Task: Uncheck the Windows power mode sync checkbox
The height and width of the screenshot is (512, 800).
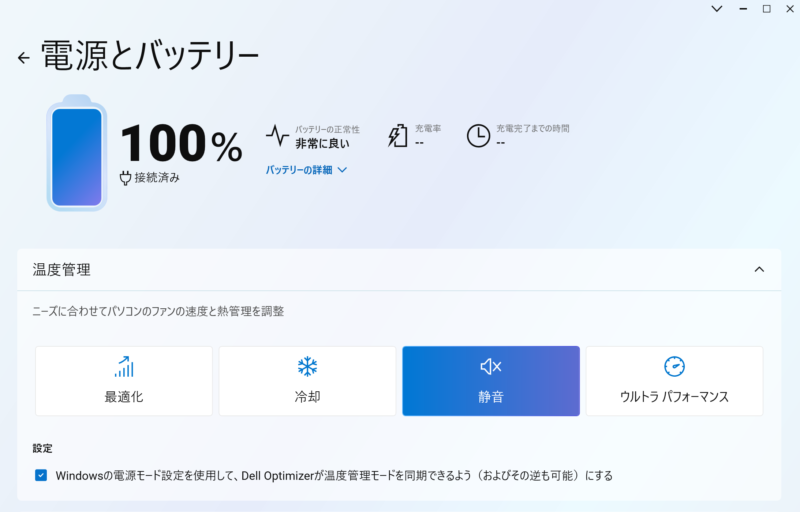Action: coord(41,475)
